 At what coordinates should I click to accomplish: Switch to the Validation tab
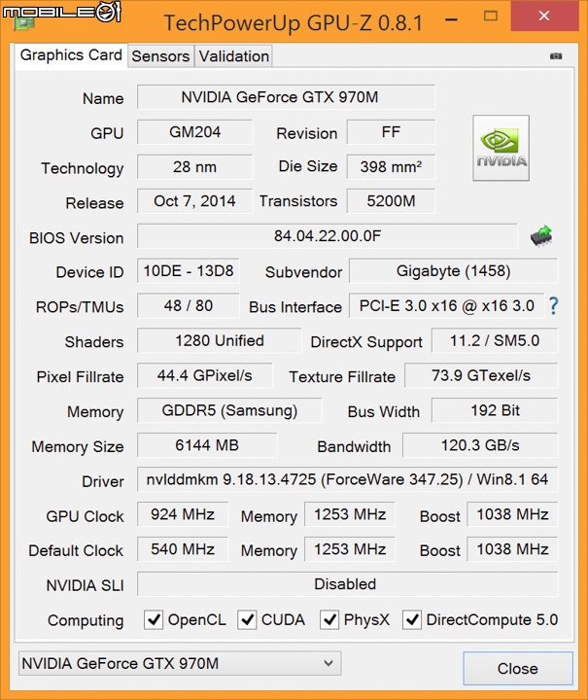pos(234,56)
